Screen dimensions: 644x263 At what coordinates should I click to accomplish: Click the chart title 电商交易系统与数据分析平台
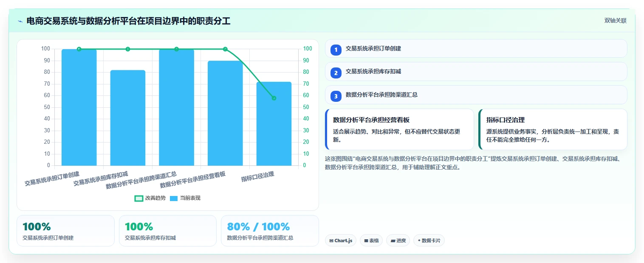[x=128, y=21]
